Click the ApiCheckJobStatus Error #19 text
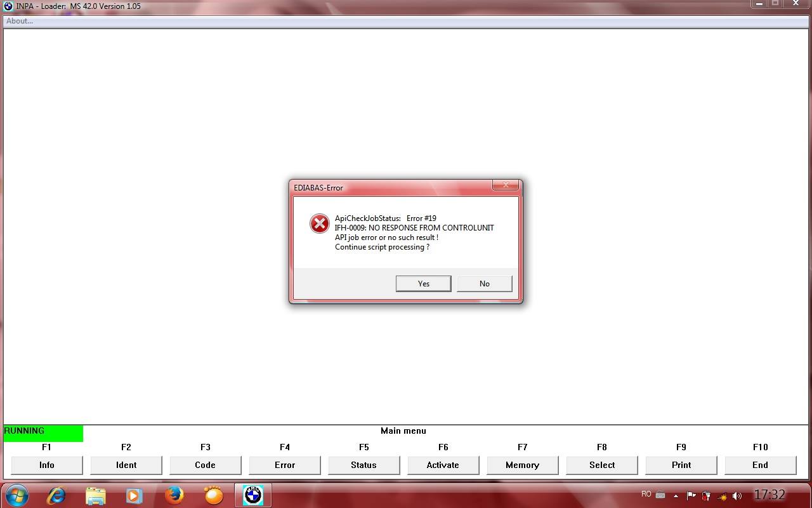This screenshot has height=508, width=812. point(386,218)
